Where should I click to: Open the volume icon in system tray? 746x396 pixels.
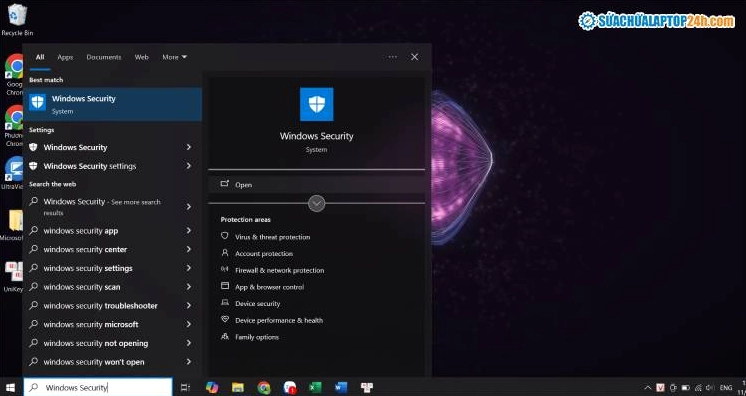tap(710, 388)
